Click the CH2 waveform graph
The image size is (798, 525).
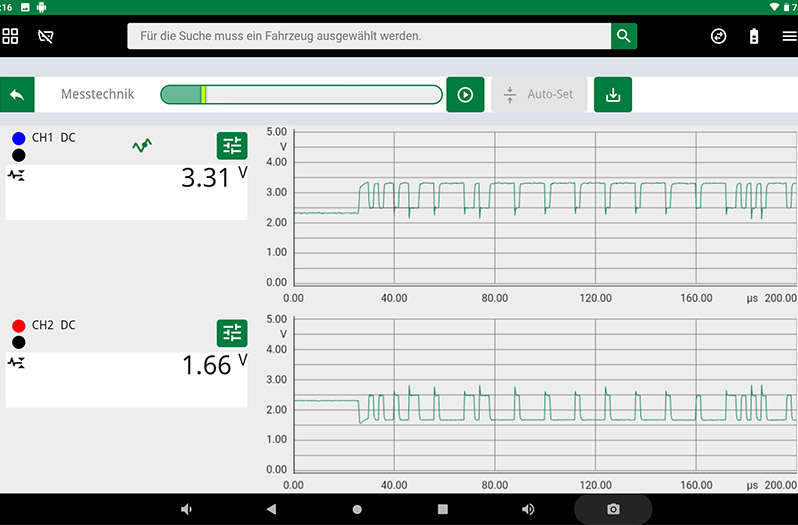point(546,395)
